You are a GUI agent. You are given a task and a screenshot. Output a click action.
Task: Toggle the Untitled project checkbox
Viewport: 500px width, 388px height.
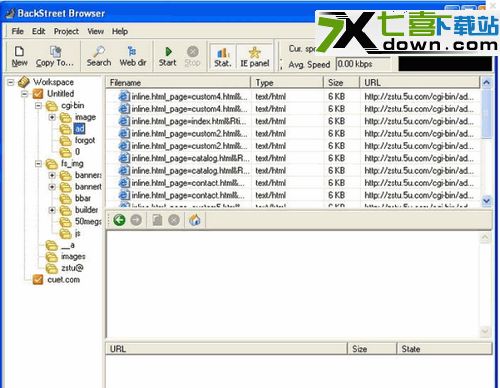click(x=38, y=94)
